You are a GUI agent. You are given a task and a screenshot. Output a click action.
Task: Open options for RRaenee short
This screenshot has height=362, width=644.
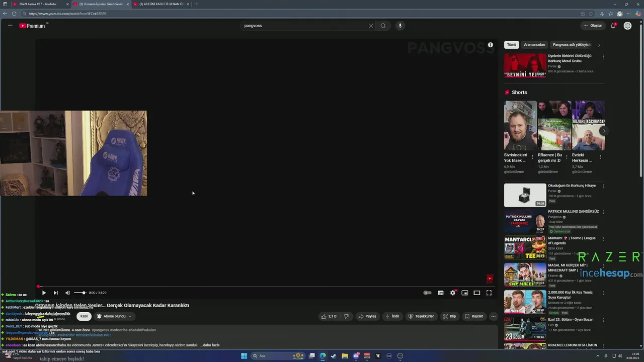[567, 157]
